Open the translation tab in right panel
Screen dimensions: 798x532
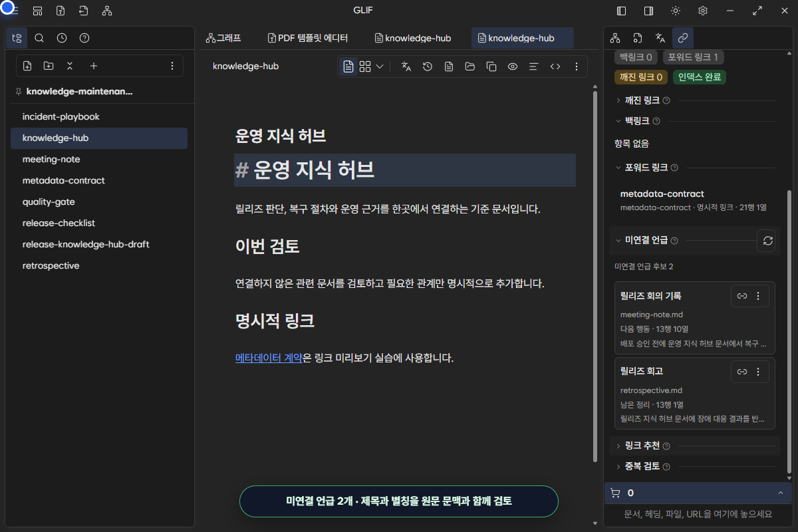point(660,38)
